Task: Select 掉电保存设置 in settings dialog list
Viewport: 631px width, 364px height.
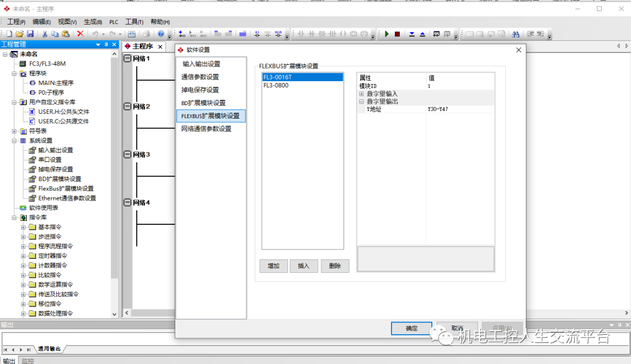Action: point(211,90)
